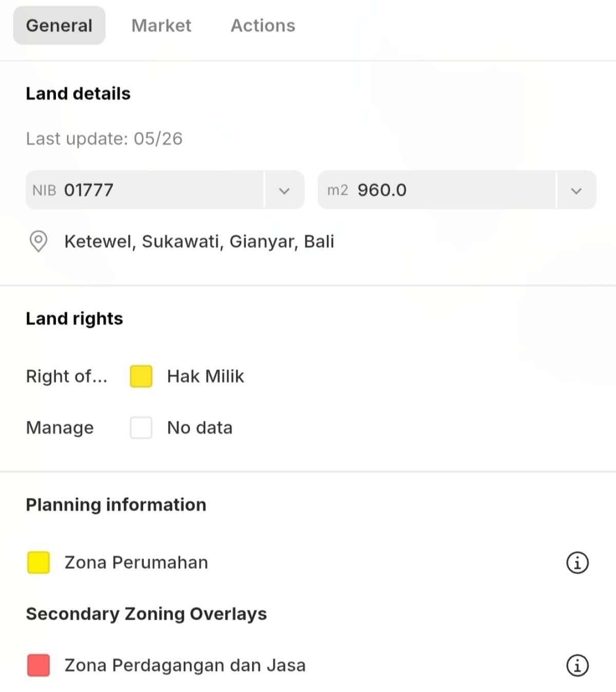Switch to the Actions tab

click(x=263, y=26)
